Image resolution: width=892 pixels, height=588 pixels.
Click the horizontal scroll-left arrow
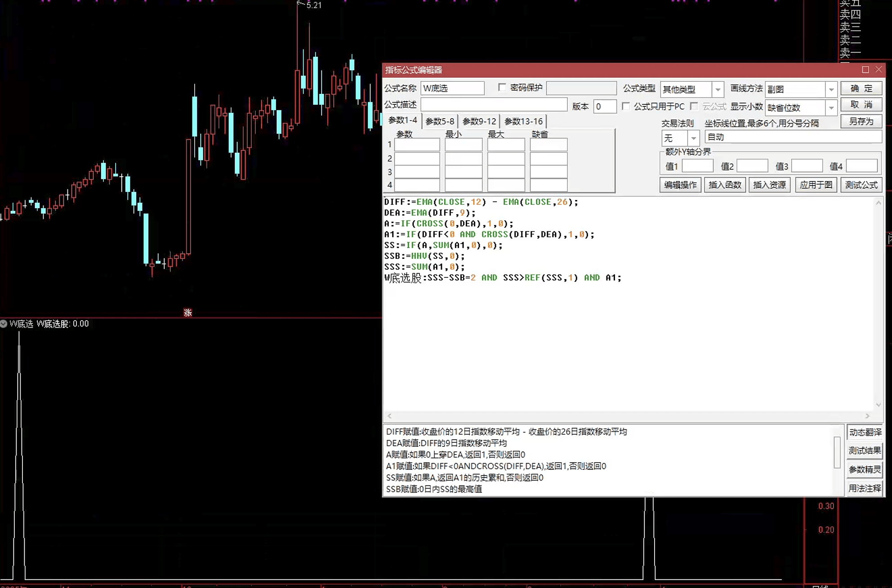[389, 416]
